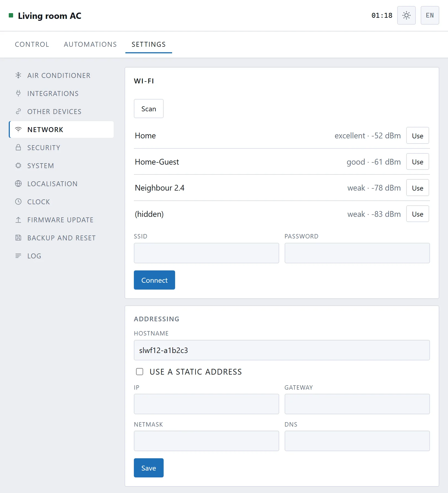Click the Hostname field
The width and height of the screenshot is (448, 493).
(282, 350)
